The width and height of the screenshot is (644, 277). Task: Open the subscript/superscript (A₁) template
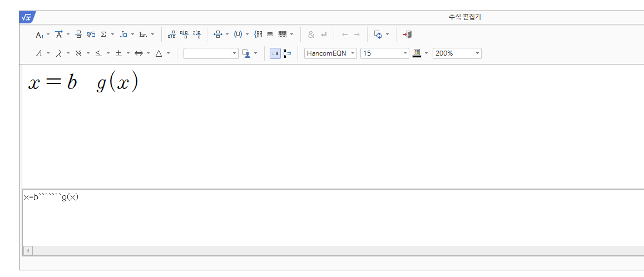coord(39,35)
